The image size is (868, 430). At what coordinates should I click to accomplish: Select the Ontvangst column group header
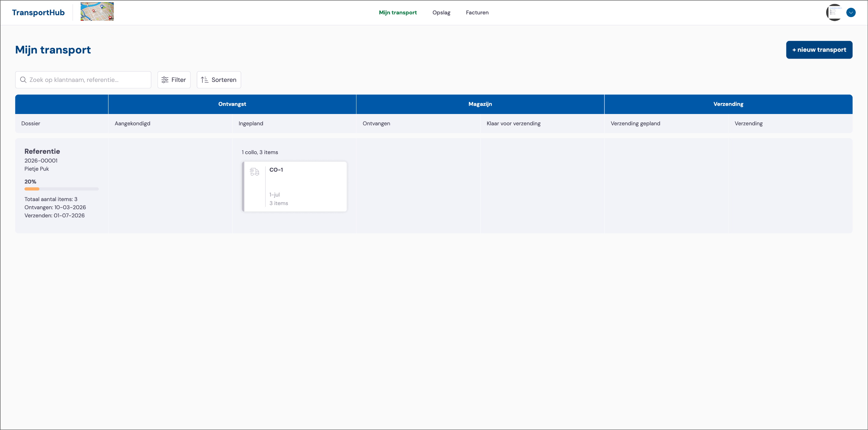(232, 104)
